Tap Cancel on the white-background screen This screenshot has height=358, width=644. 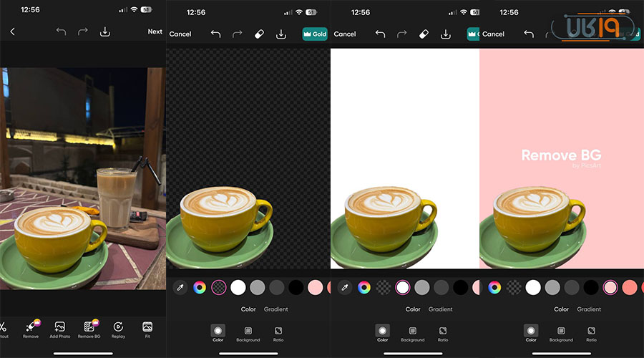[345, 34]
